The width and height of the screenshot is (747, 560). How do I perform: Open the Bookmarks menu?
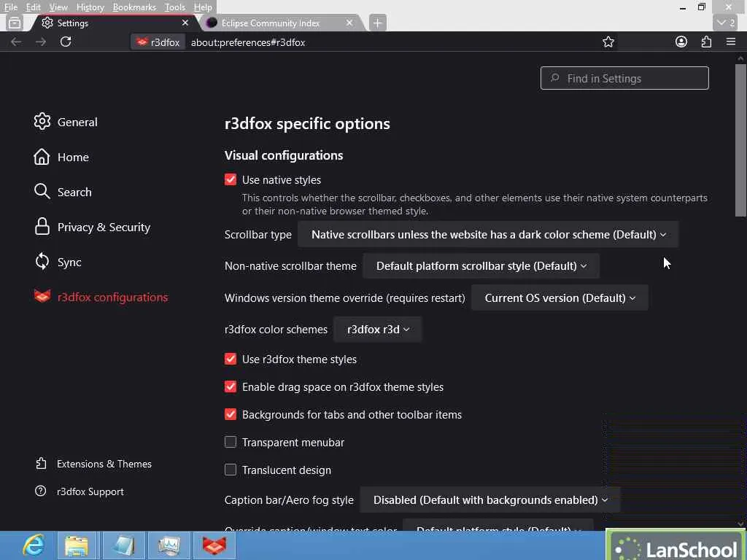pyautogui.click(x=134, y=7)
